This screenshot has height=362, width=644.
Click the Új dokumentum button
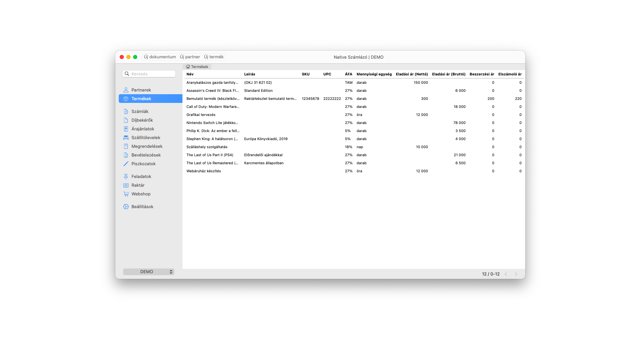point(160,57)
